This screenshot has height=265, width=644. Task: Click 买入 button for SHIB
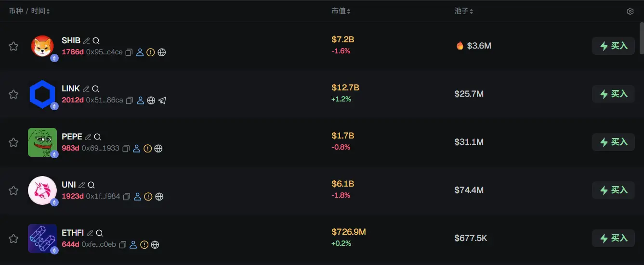(x=613, y=46)
